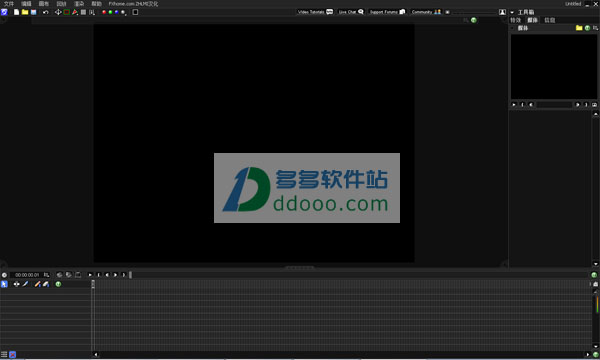Click the toolbox panel scroll up arrow
Viewport: 600px width, 360px height.
595,114
